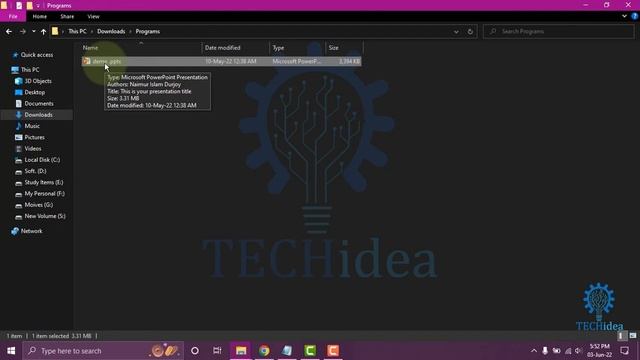Open My Personal (F:) drive
The width and height of the screenshot is (640, 360).
(x=44, y=193)
